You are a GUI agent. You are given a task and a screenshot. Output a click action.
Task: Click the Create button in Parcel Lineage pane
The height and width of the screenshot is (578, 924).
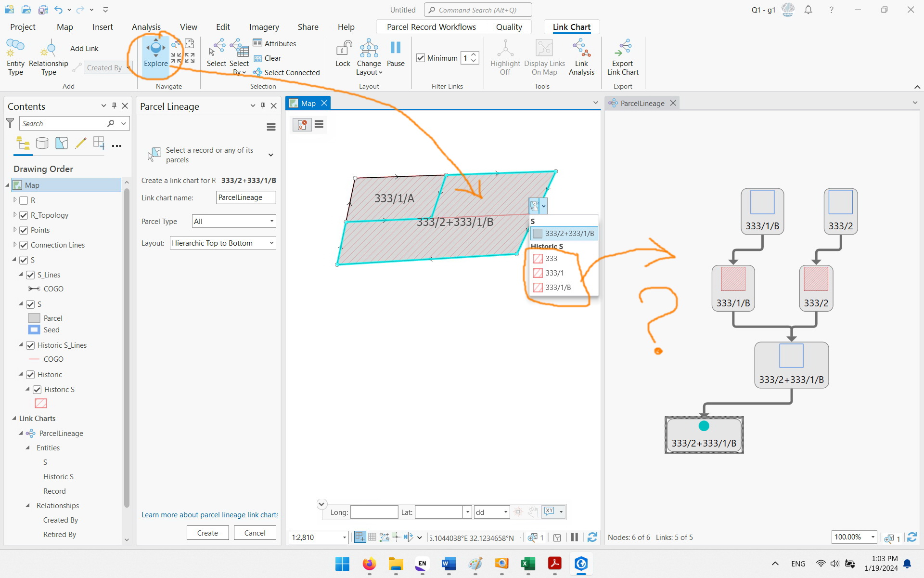[207, 533]
